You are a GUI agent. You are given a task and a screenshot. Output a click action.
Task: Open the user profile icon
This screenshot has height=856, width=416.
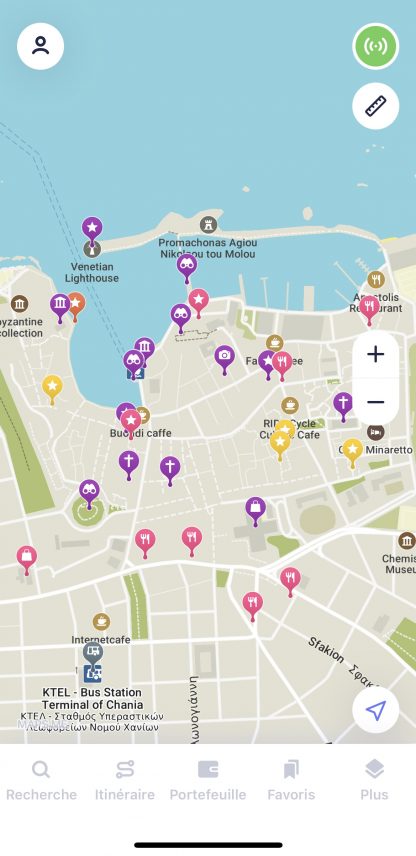[x=40, y=46]
